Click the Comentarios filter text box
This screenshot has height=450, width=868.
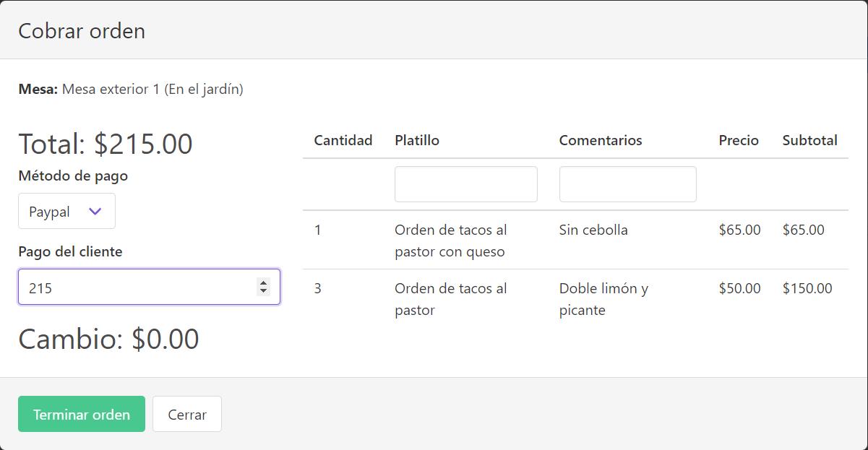click(627, 184)
